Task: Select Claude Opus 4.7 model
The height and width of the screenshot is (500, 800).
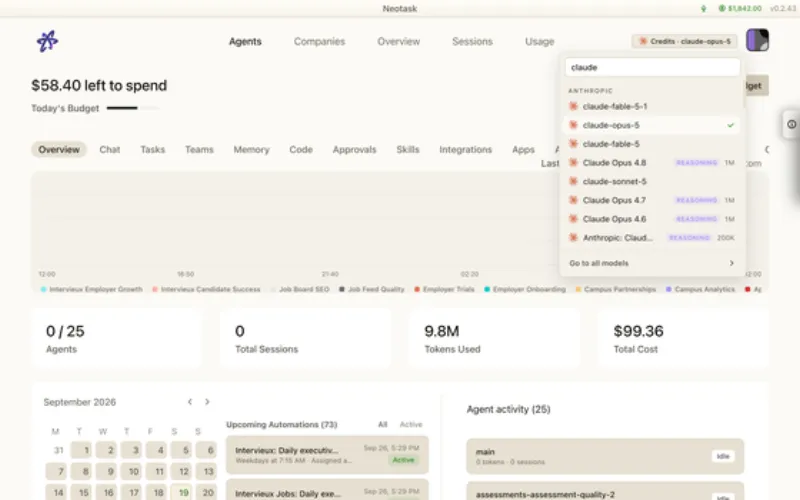Action: pyautogui.click(x=652, y=200)
